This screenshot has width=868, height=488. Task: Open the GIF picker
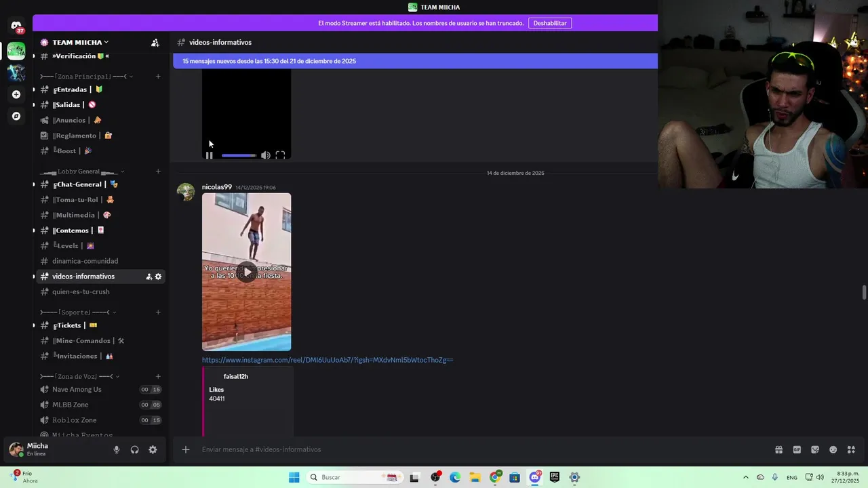pyautogui.click(x=797, y=449)
